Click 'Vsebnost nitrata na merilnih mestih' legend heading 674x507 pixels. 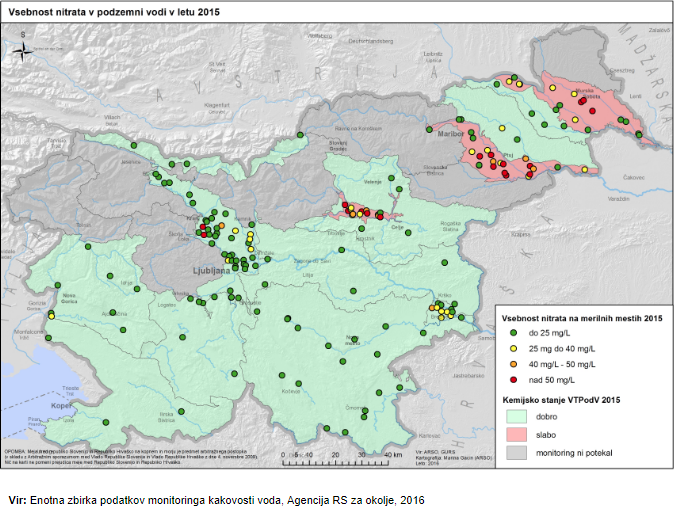582,317
